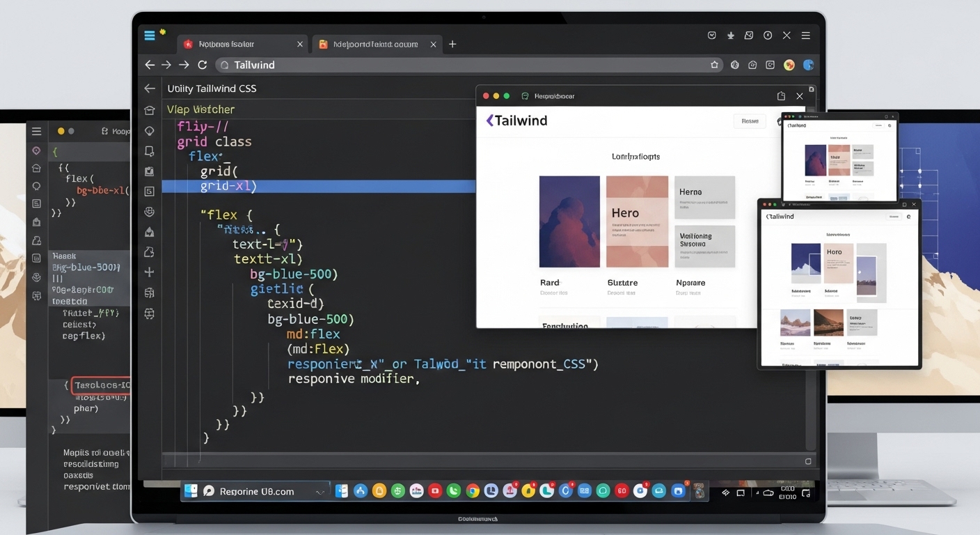Screen dimensions: 980x535
Task: Reload the page with the refresh icon
Action: [x=203, y=65]
